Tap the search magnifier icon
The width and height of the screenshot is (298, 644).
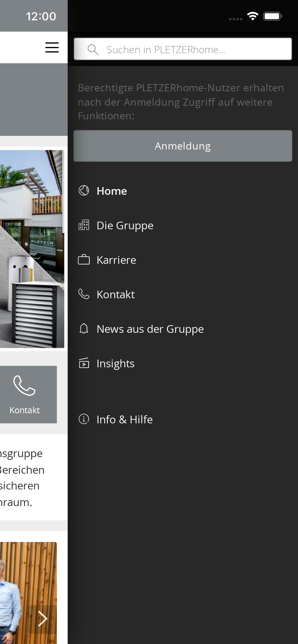point(93,50)
